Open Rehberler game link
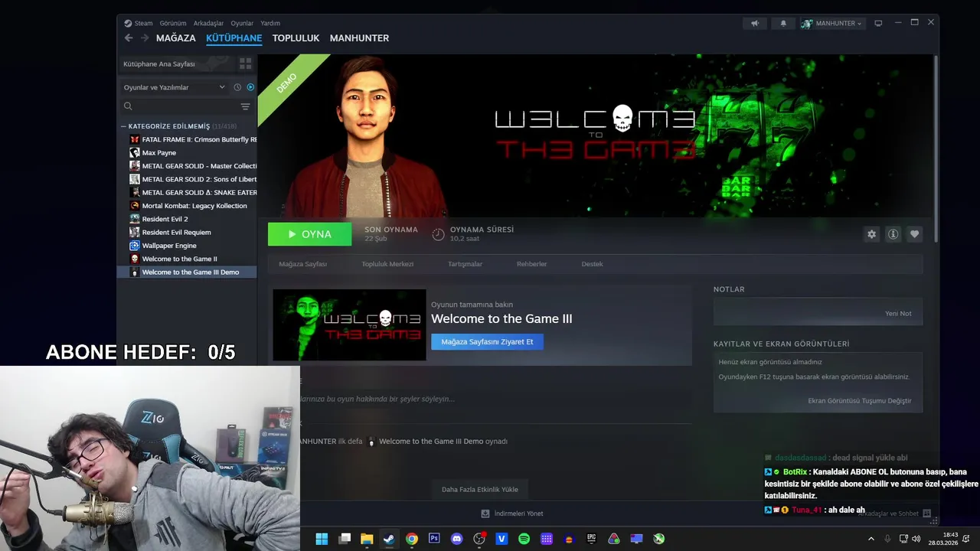 pos(531,264)
